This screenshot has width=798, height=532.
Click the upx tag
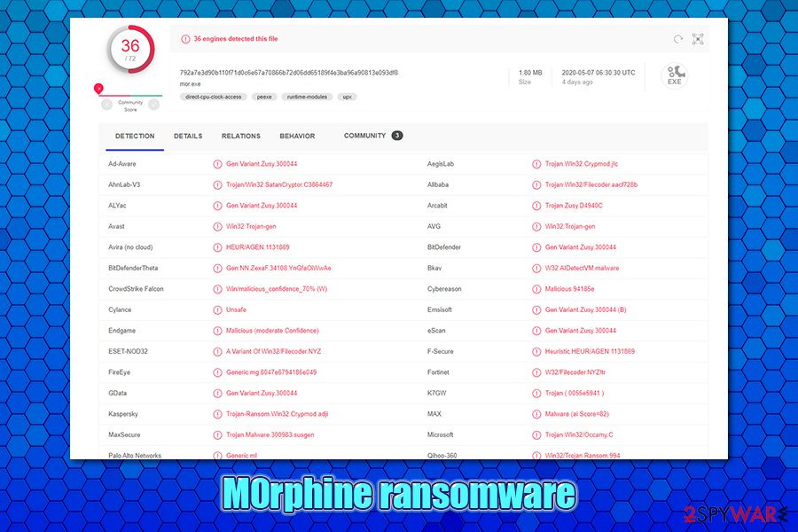[x=347, y=97]
